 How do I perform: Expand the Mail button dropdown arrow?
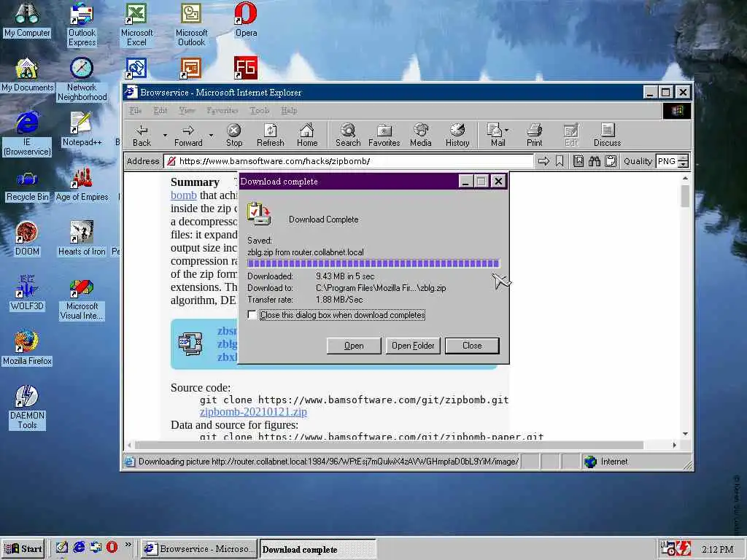(507, 130)
